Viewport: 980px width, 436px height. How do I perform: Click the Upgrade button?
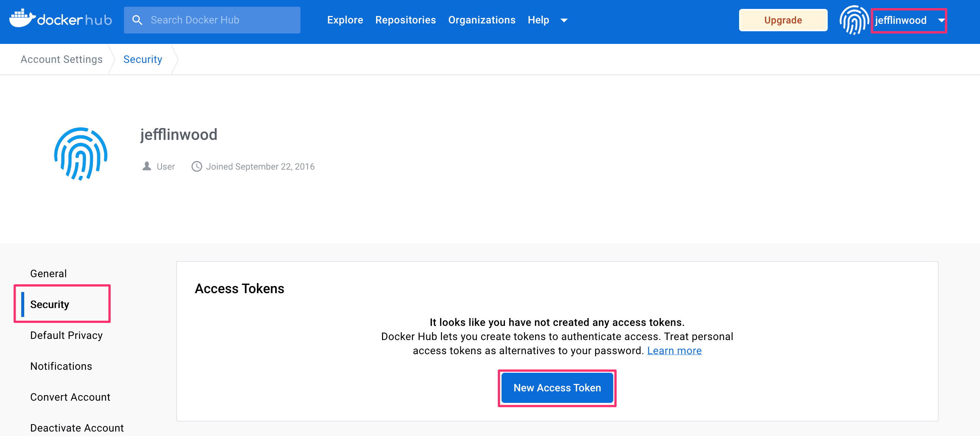[783, 20]
